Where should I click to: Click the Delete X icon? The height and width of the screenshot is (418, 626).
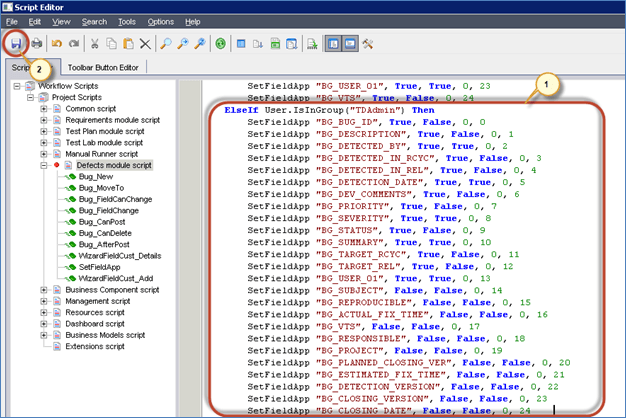coord(146,44)
